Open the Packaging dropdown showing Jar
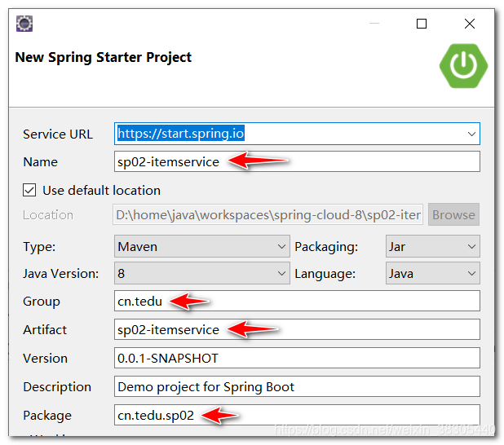This screenshot has width=504, height=445. click(x=433, y=246)
